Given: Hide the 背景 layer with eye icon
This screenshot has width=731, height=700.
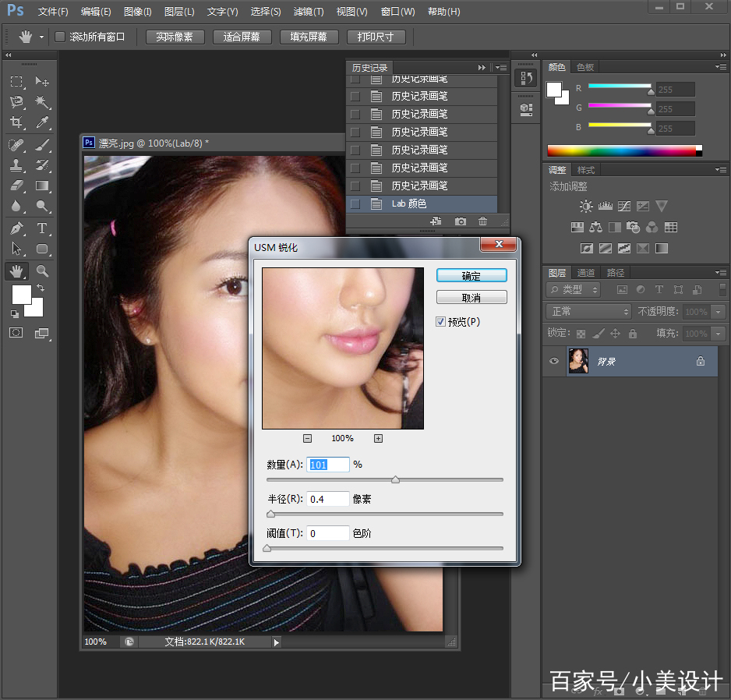Looking at the screenshot, I should click(x=554, y=361).
